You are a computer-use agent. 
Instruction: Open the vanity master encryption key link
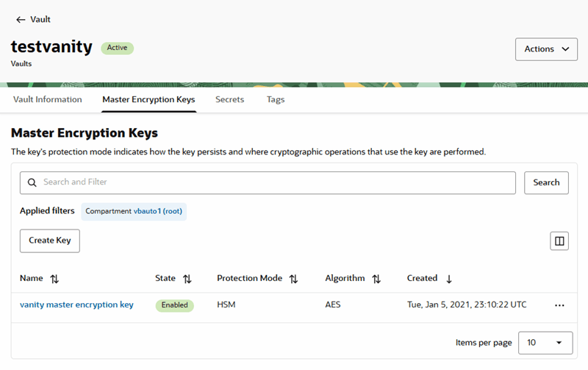pos(76,305)
